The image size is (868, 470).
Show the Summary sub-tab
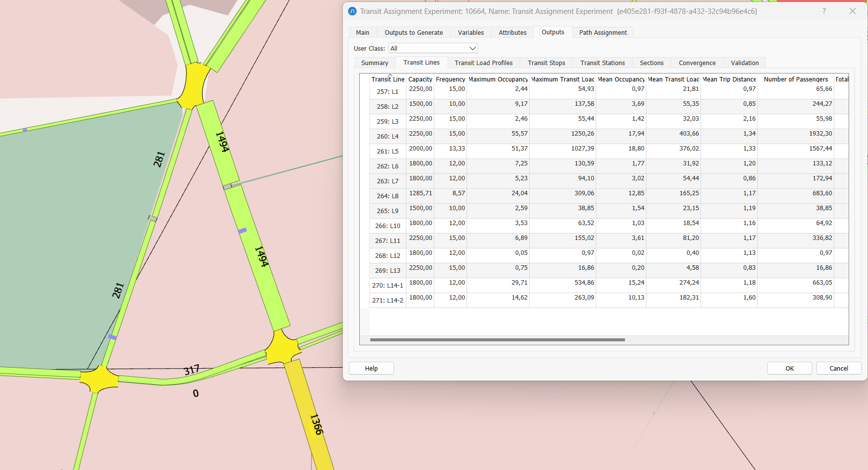click(375, 63)
